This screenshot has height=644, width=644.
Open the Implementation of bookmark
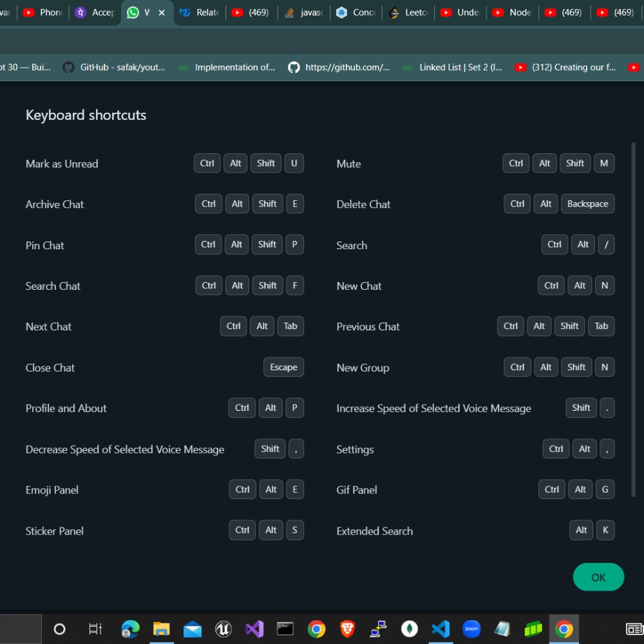[227, 67]
